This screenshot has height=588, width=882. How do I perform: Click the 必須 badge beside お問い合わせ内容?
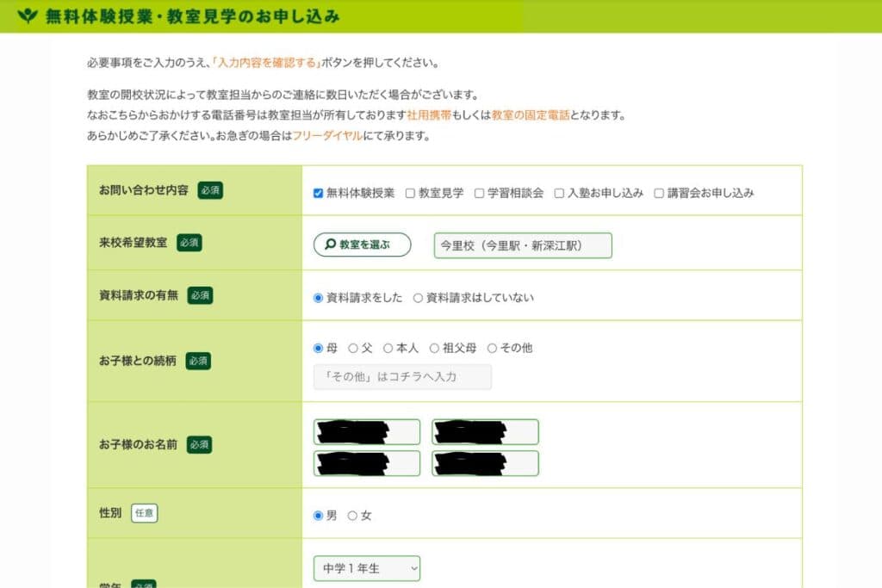pos(210,190)
